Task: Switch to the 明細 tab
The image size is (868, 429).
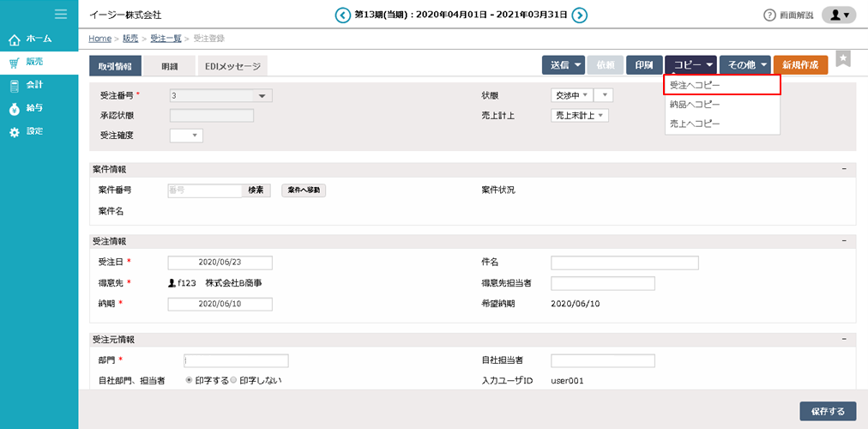Action: click(168, 66)
